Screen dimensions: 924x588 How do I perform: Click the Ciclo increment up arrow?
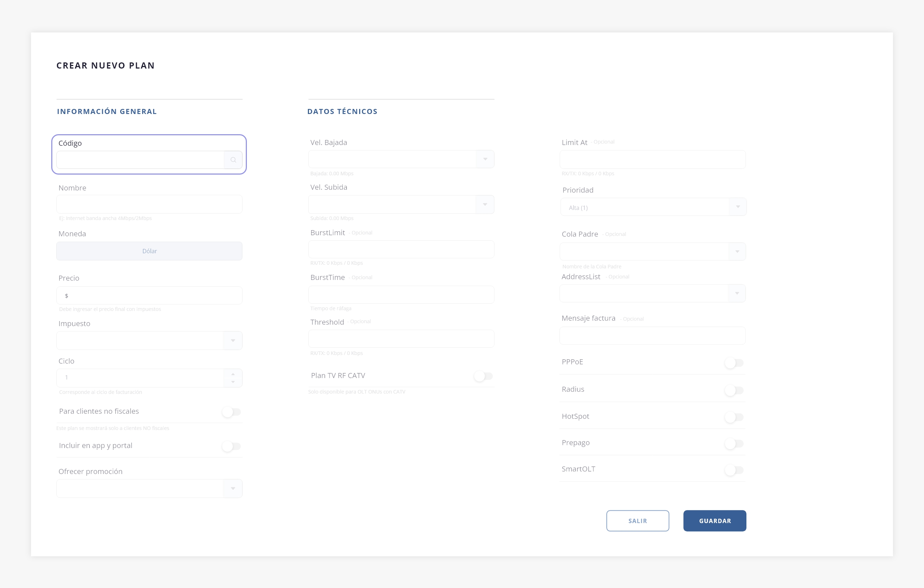(x=233, y=374)
